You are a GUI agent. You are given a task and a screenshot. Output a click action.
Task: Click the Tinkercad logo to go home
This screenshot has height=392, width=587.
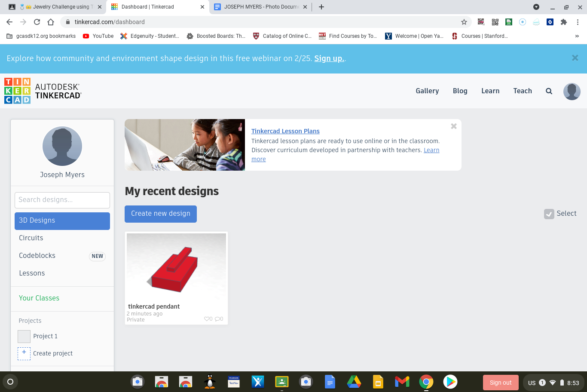click(17, 90)
